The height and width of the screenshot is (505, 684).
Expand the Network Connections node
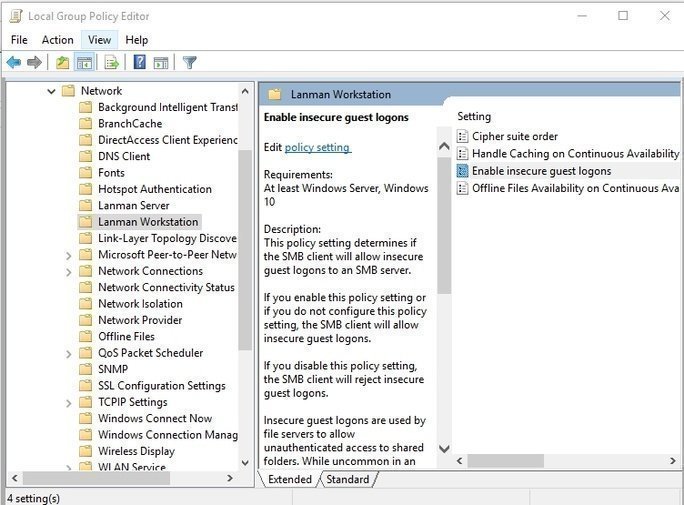coord(68,272)
